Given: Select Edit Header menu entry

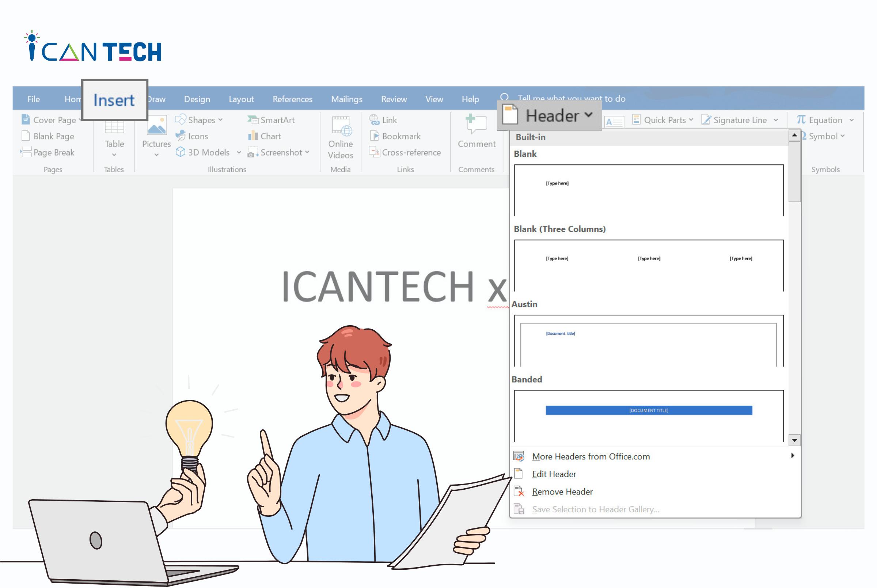Looking at the screenshot, I should [x=654, y=474].
